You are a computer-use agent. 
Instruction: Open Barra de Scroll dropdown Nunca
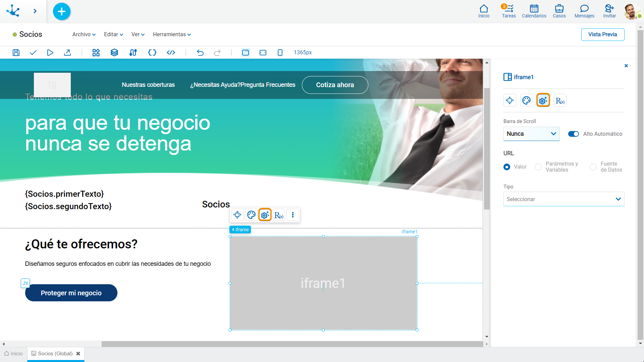coord(531,134)
